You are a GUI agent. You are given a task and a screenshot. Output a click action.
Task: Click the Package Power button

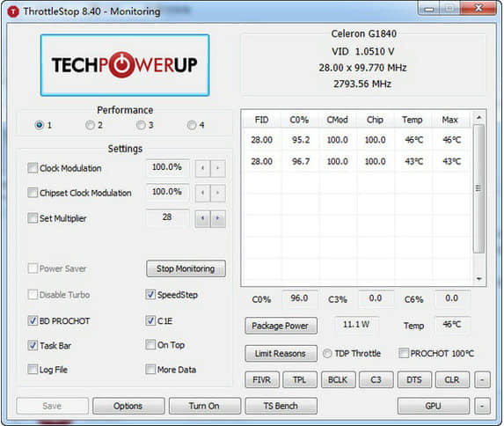tap(281, 326)
